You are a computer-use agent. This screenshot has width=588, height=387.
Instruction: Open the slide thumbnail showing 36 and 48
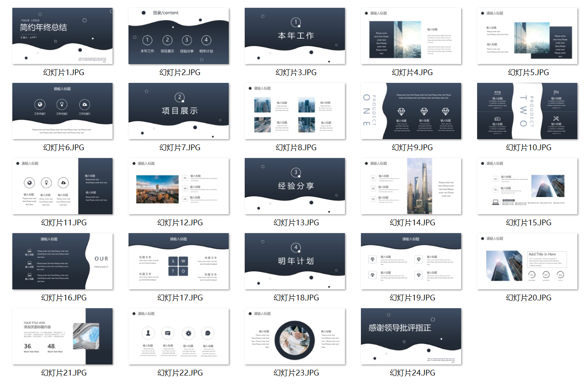[x=62, y=337]
